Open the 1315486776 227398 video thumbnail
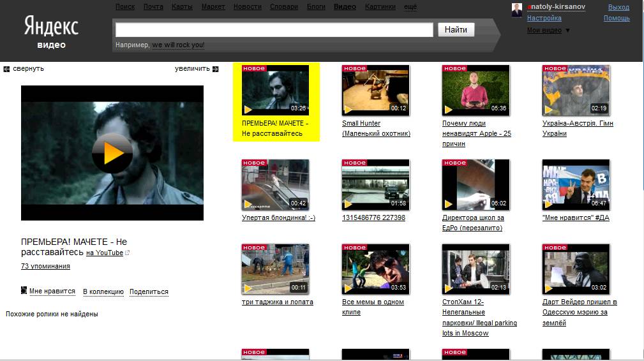Screen dimensions: 644x361 pyautogui.click(x=375, y=184)
